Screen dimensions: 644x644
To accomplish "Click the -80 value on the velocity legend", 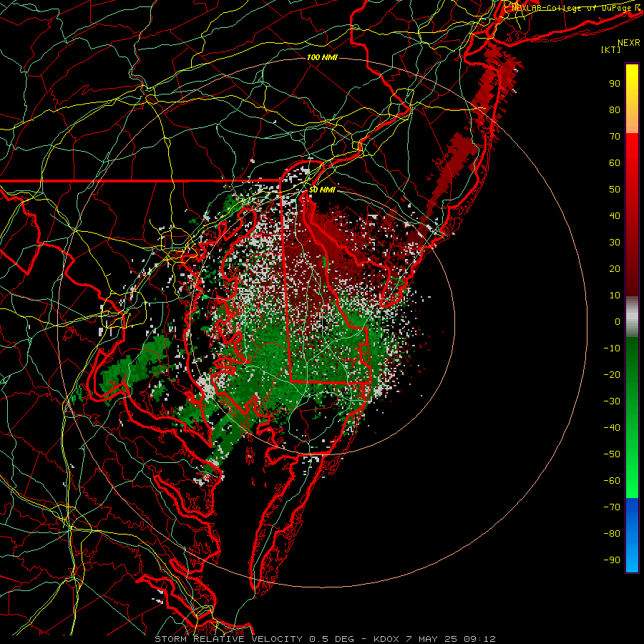I will 612,534.
